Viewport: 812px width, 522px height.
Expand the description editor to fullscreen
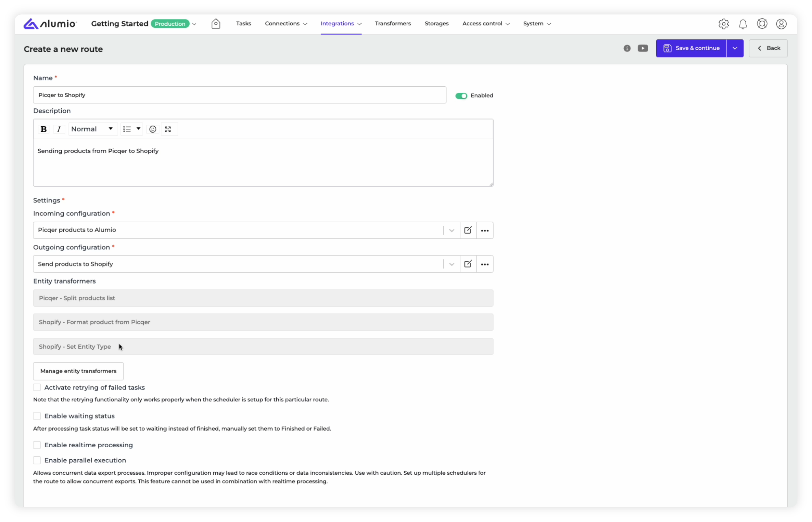(x=168, y=129)
